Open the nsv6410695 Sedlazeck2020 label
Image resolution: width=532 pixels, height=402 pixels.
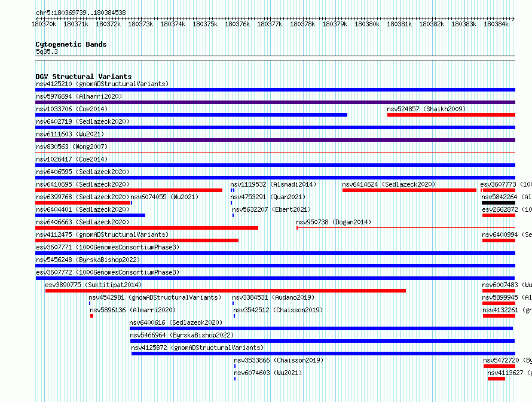pos(82,184)
